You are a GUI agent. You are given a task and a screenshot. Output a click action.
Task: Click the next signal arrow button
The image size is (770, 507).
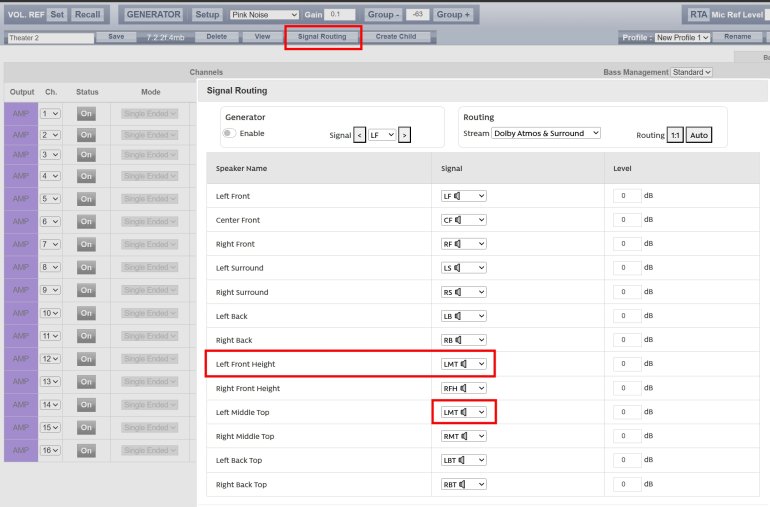(404, 134)
